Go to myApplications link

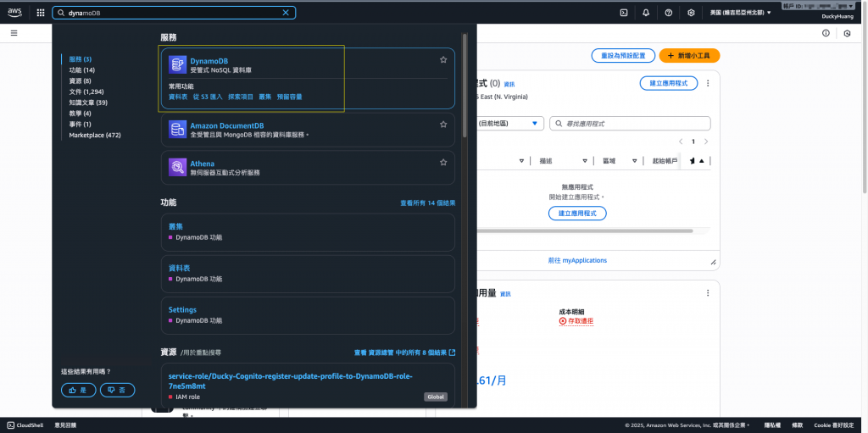577,260
